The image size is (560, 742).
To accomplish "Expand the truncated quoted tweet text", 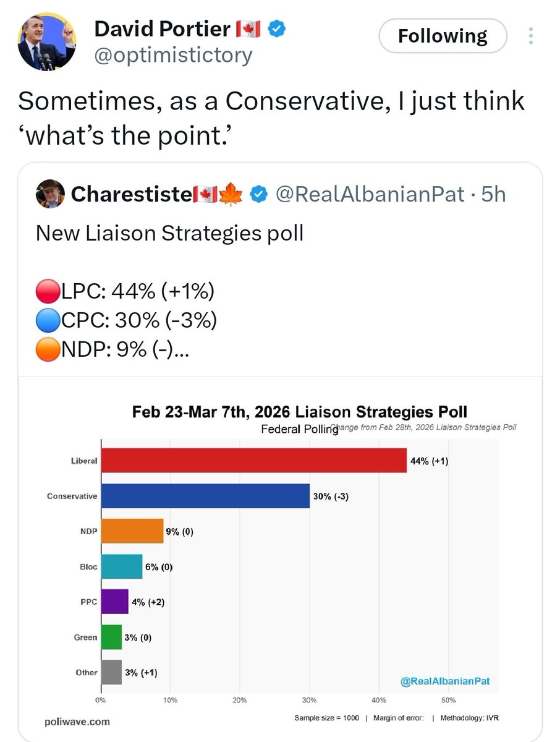I will click(184, 351).
